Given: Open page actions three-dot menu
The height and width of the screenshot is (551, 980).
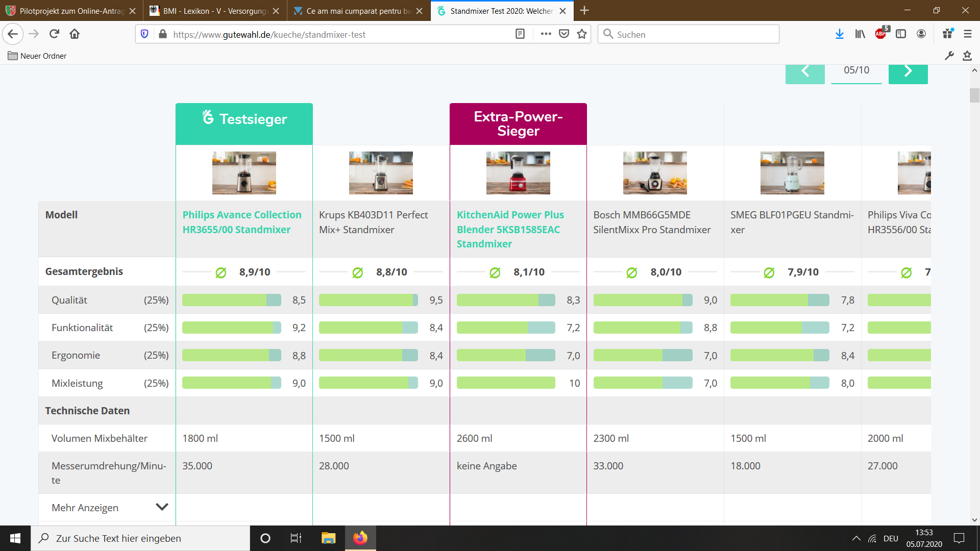Looking at the screenshot, I should pos(546,34).
